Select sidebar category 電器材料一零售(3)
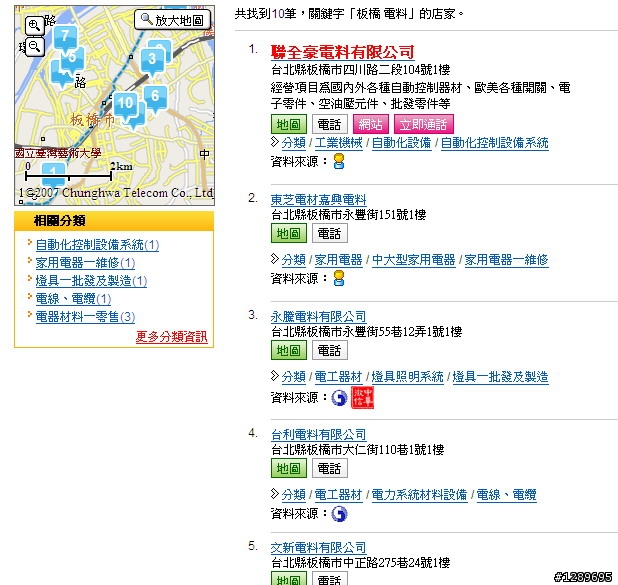618x585 pixels. point(86,317)
